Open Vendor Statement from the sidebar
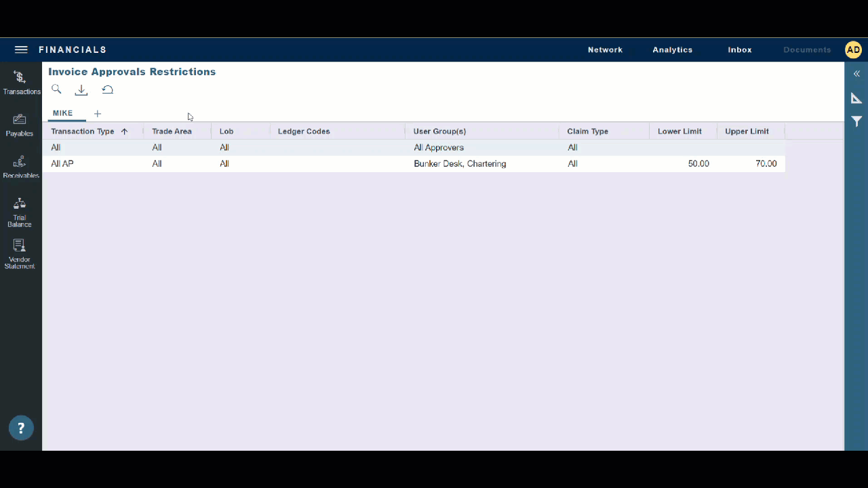 tap(20, 251)
